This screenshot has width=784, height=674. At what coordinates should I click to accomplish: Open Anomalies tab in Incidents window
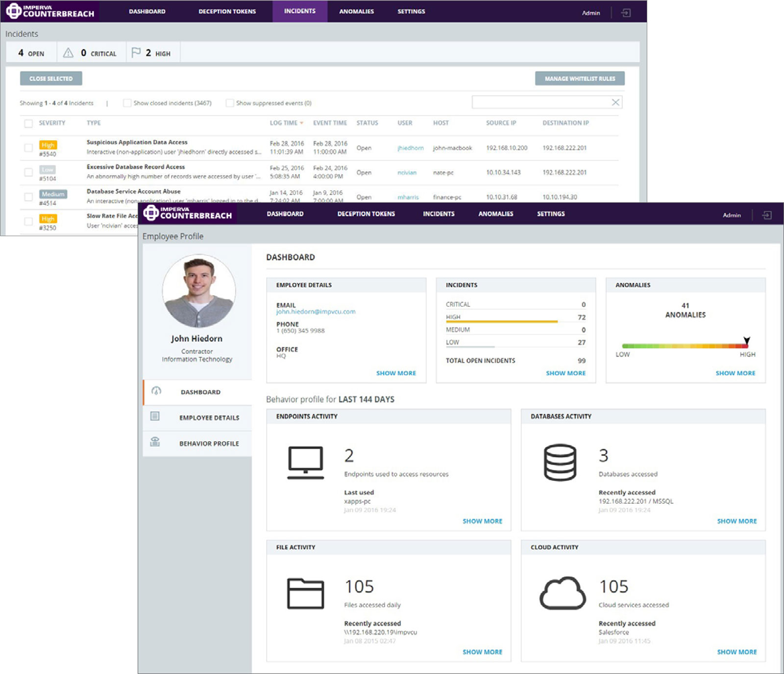pos(357,11)
